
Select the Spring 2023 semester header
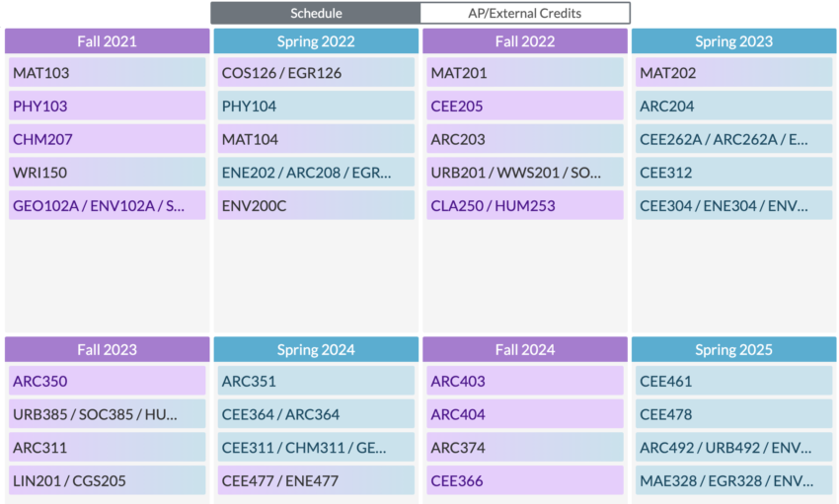[x=733, y=41]
